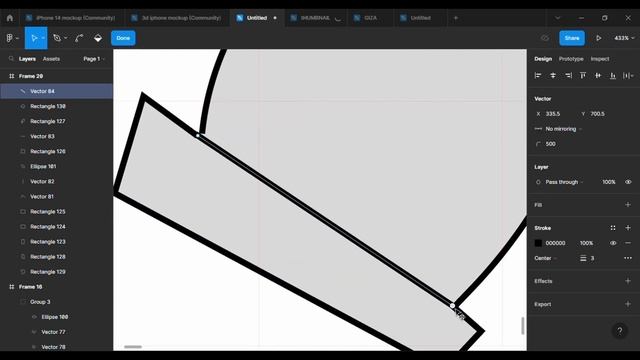
Task: Open the Assets panel tab
Action: pyautogui.click(x=51, y=59)
